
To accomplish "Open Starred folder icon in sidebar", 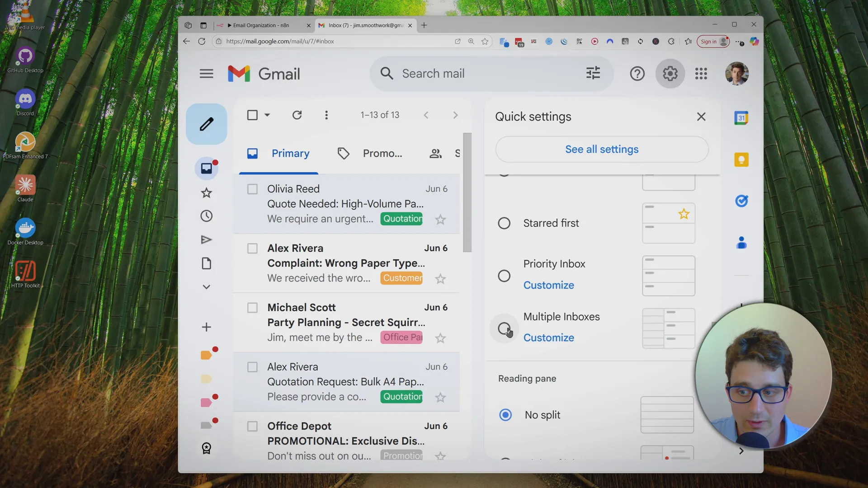I will pyautogui.click(x=207, y=193).
